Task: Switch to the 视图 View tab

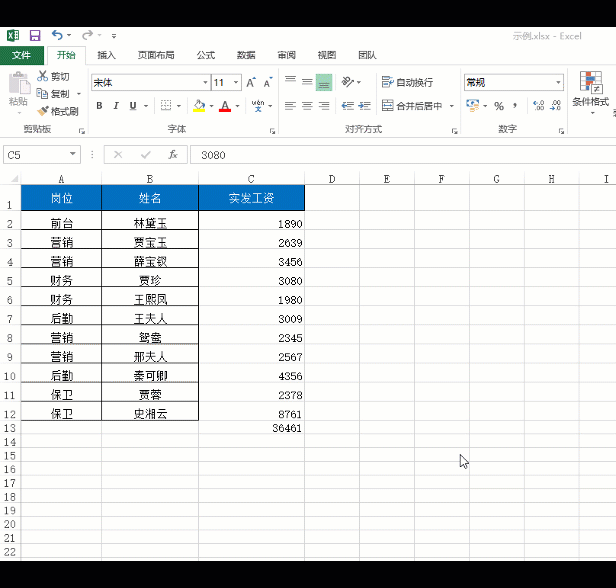Action: click(327, 55)
